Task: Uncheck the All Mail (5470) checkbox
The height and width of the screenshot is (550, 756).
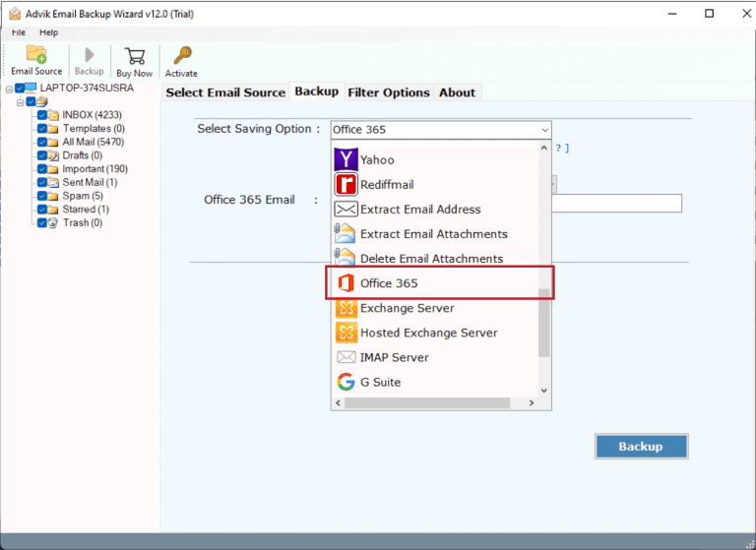Action: coord(42,142)
